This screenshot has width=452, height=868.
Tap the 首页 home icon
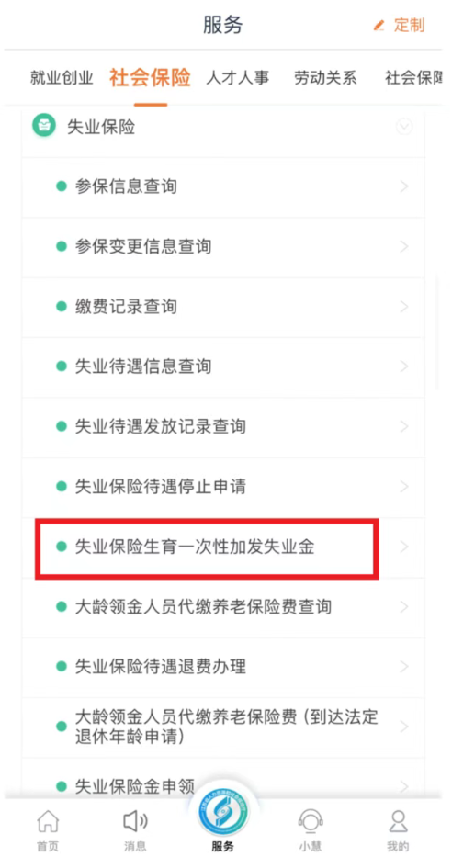pos(48,822)
